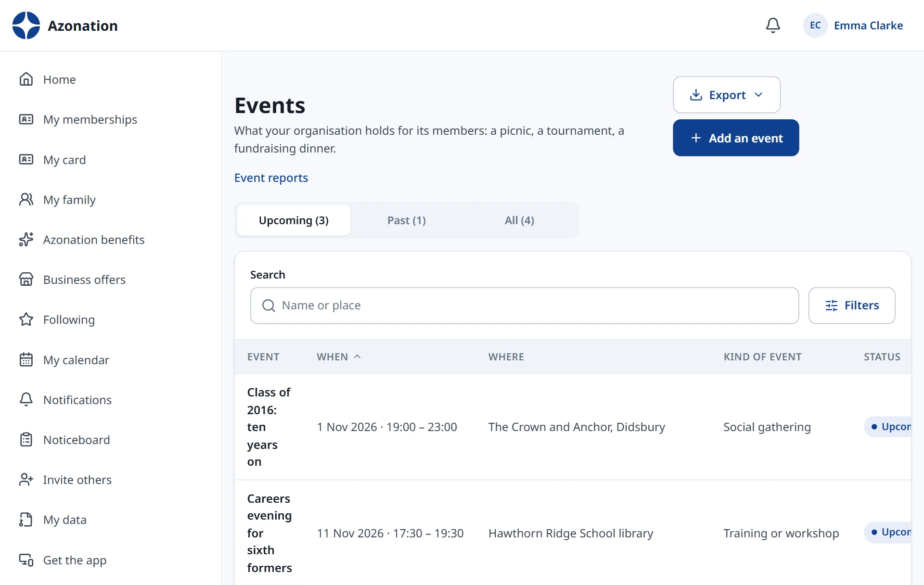Open event Class of 2016: ten years on
Image resolution: width=924 pixels, height=585 pixels.
pos(269,427)
